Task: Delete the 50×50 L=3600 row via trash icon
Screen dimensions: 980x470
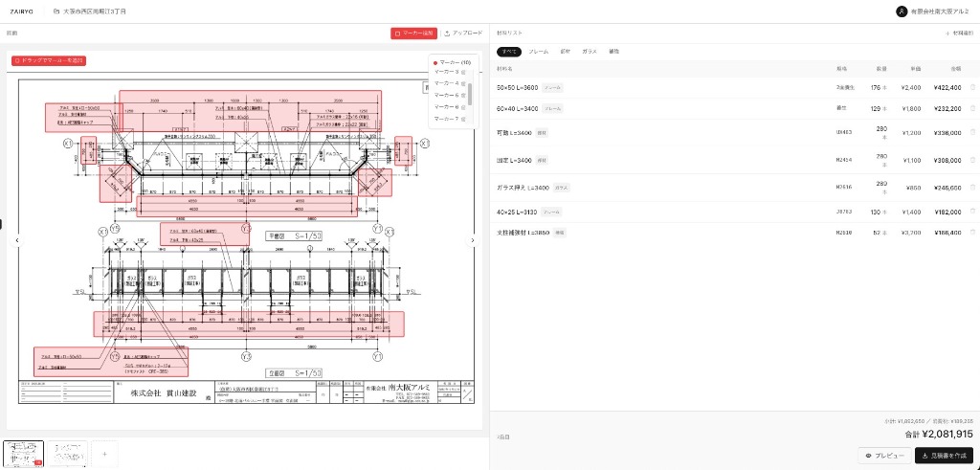Action: [972, 87]
